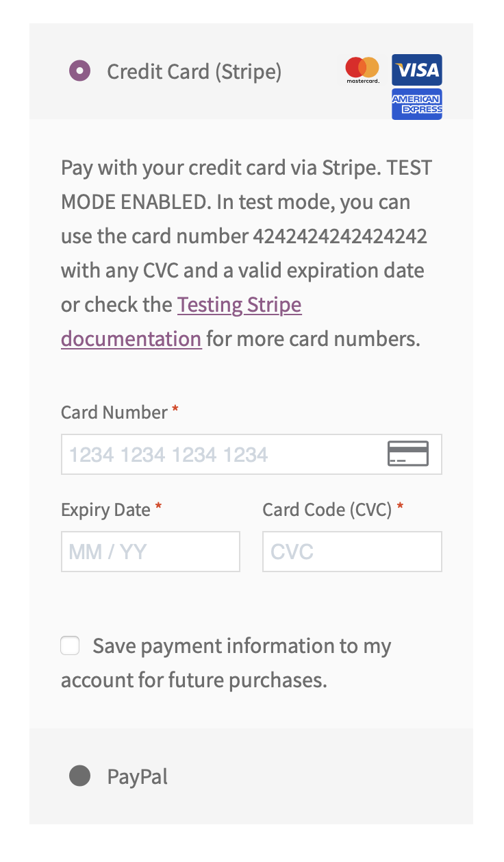The height and width of the screenshot is (862, 504).
Task: Focus the Card Number input field
Action: click(x=219, y=454)
